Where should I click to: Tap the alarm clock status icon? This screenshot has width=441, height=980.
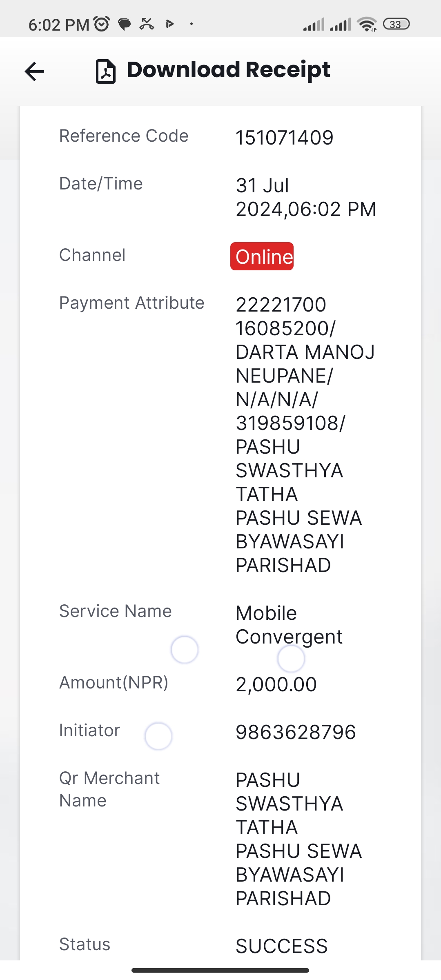click(x=101, y=24)
